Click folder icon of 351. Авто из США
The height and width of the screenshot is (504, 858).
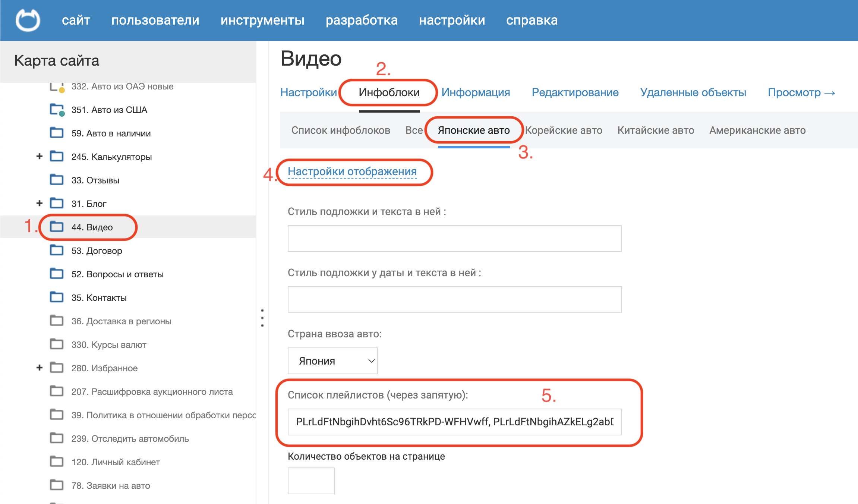click(x=57, y=110)
